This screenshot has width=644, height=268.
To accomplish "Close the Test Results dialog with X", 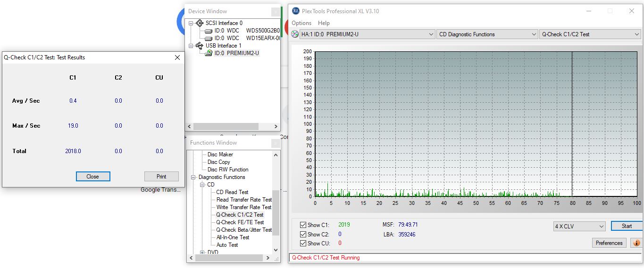I will [x=177, y=57].
